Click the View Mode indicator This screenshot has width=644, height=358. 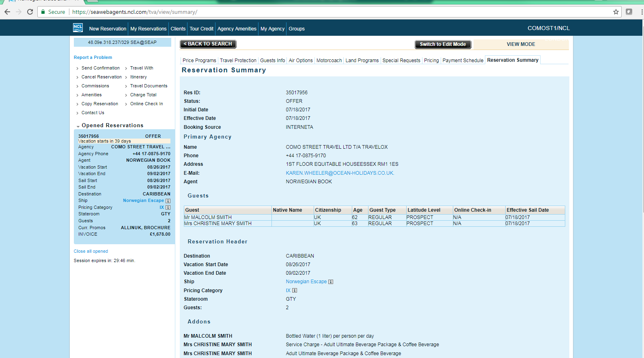point(521,44)
